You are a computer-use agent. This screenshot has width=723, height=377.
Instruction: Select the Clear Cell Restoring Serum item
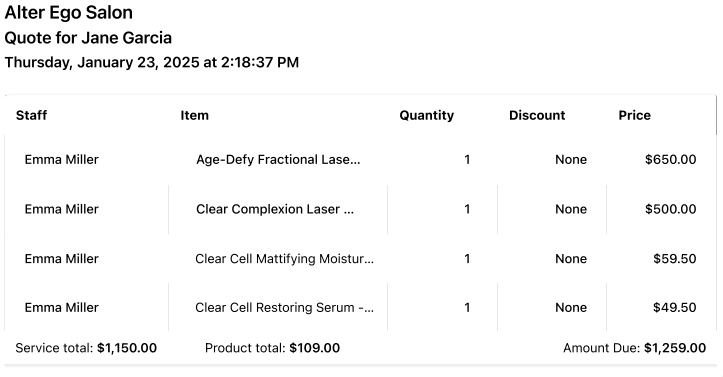(284, 307)
